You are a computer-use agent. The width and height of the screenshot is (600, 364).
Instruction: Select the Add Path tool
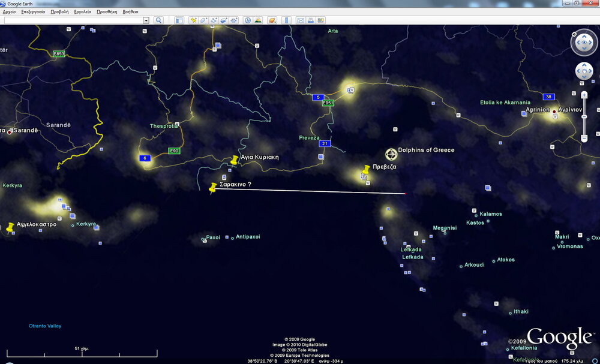click(214, 20)
